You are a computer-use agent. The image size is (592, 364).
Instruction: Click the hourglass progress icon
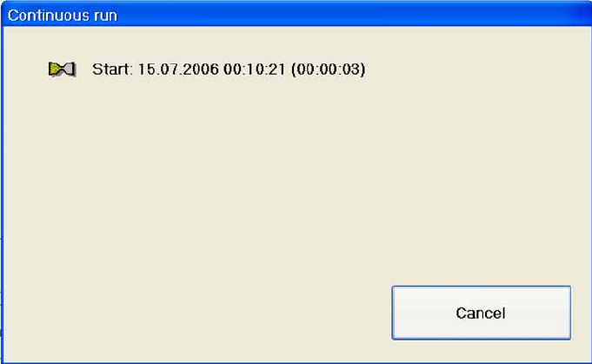63,69
